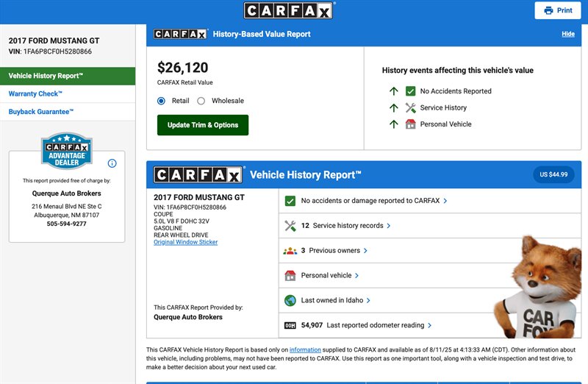This screenshot has height=384, width=588.
Task: Click the CARFAX logo in History-Based Value Report header
Action: coord(180,34)
